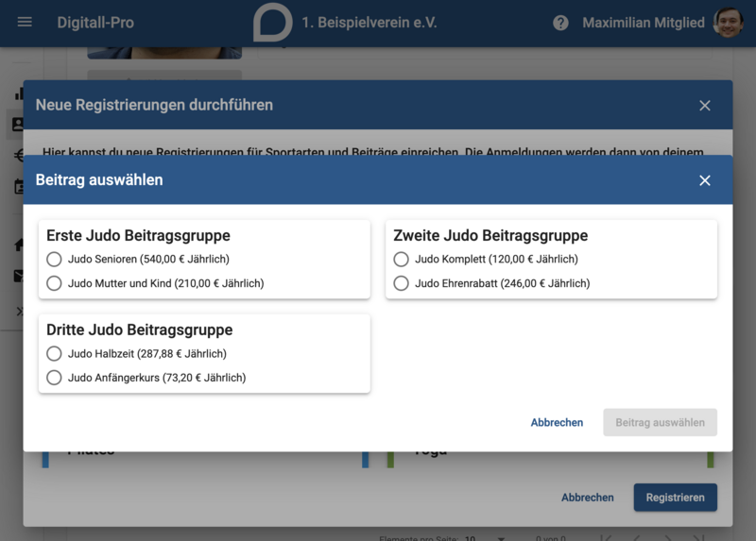This screenshot has height=541, width=756.
Task: Open the hamburger navigation menu
Action: tap(25, 22)
